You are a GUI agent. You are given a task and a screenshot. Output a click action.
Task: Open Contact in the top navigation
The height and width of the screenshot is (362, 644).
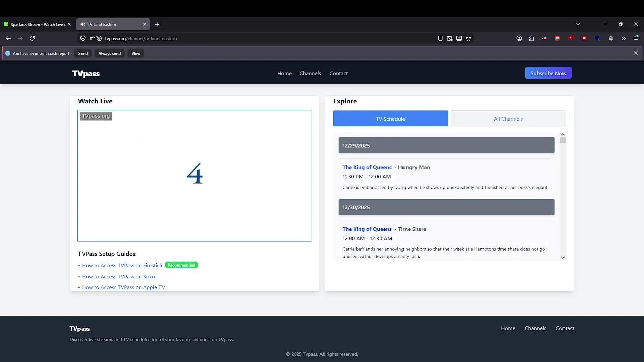(x=338, y=73)
